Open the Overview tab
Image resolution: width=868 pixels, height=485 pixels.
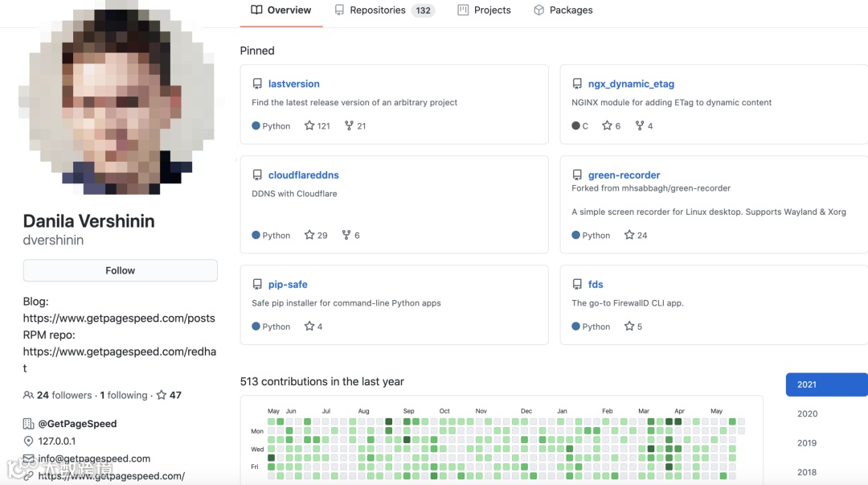pyautogui.click(x=281, y=10)
